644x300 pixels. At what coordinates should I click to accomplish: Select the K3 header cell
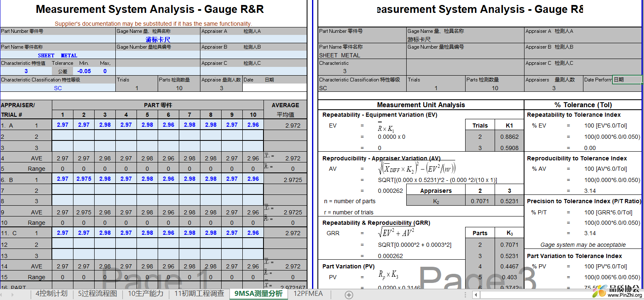509,233
